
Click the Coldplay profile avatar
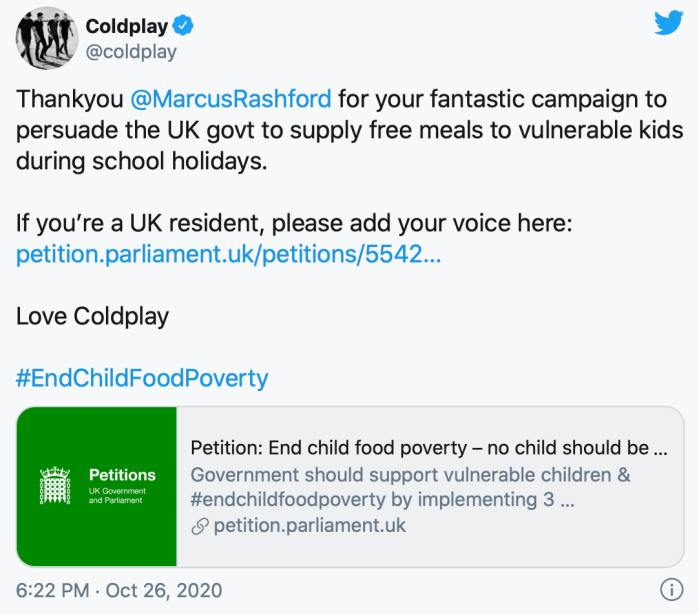tap(44, 40)
